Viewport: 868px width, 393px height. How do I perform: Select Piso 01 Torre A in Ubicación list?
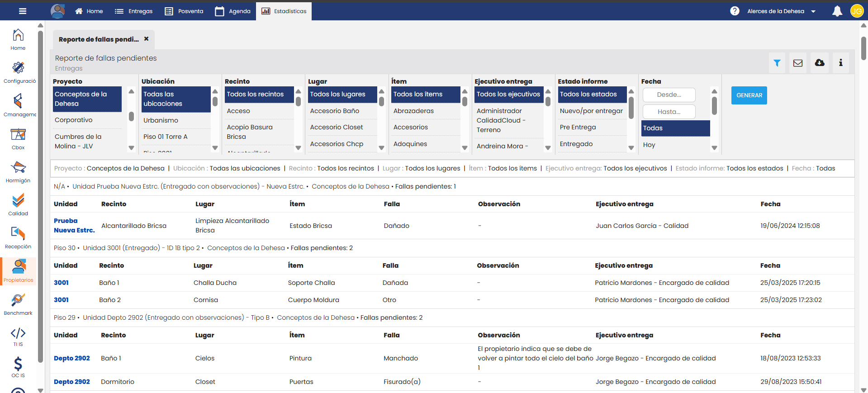tap(176, 137)
